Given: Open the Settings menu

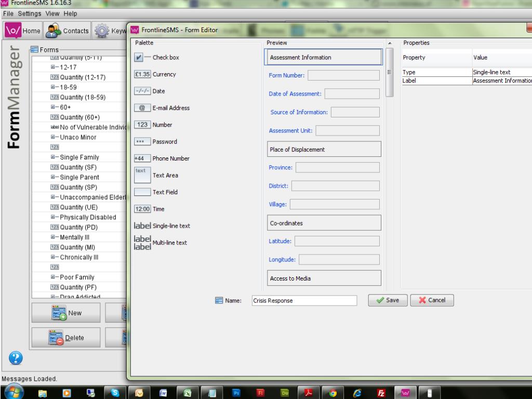Looking at the screenshot, I should (x=30, y=14).
